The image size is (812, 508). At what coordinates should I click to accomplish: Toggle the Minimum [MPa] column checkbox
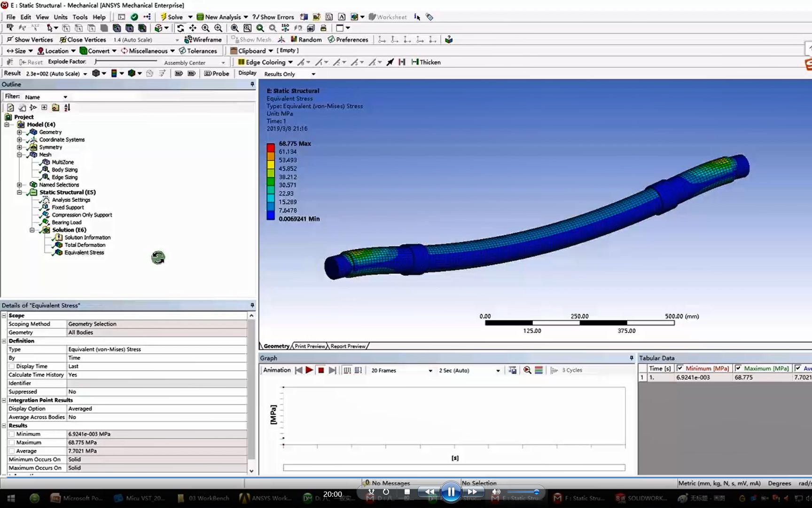pos(680,368)
